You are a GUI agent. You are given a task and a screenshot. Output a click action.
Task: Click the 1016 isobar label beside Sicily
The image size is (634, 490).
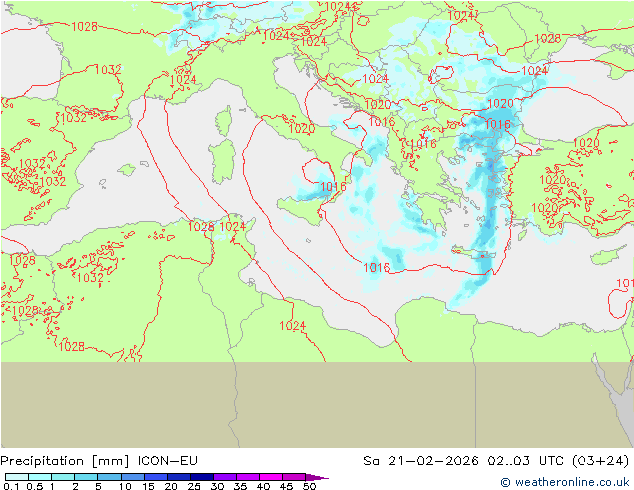tap(333, 186)
